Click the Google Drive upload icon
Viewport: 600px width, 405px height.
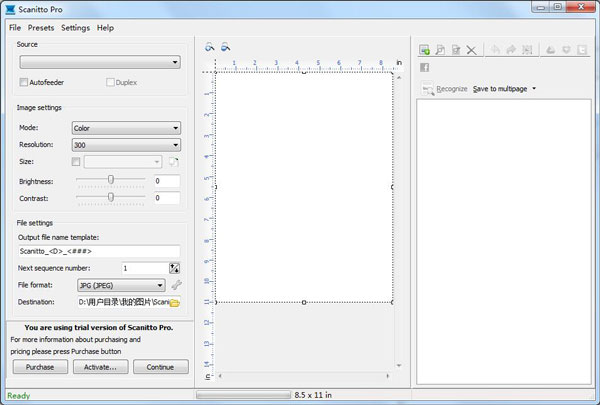550,50
